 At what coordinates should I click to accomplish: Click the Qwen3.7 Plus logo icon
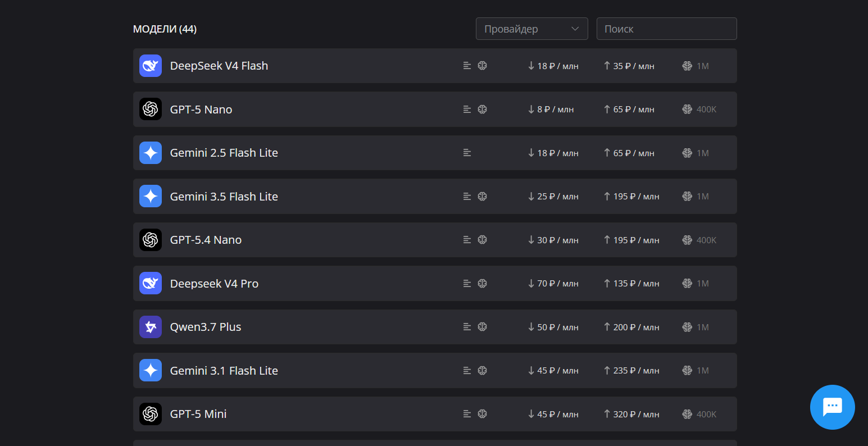point(151,327)
